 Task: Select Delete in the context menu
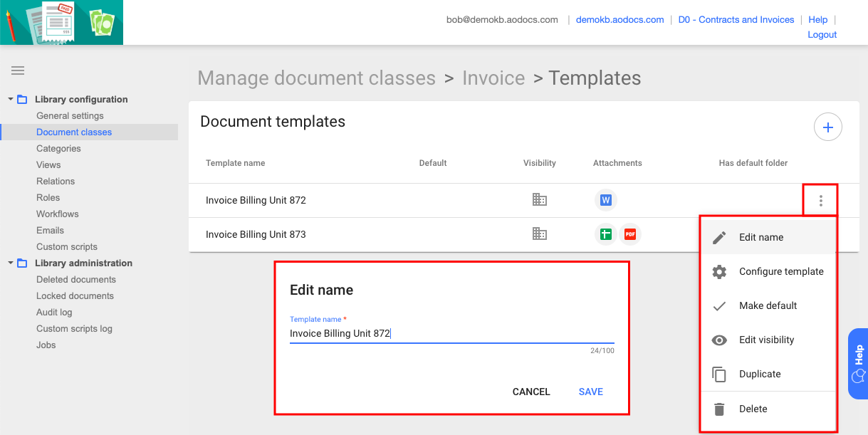[x=768, y=409]
